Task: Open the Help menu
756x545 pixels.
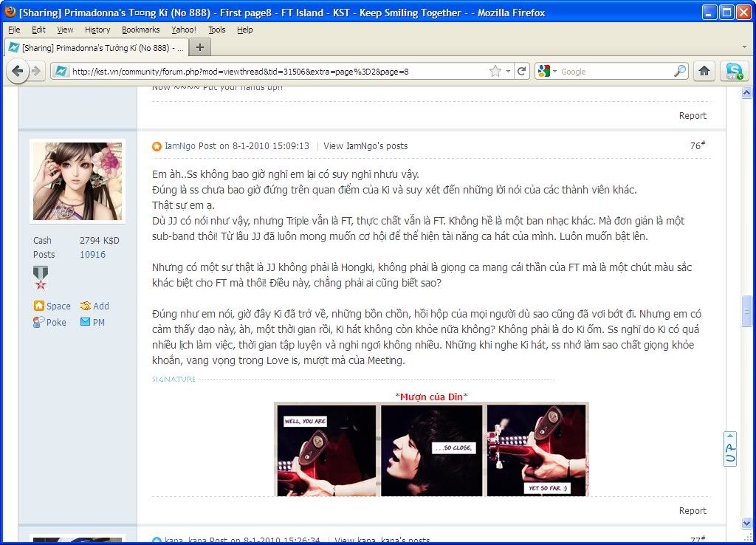Action: (x=245, y=30)
